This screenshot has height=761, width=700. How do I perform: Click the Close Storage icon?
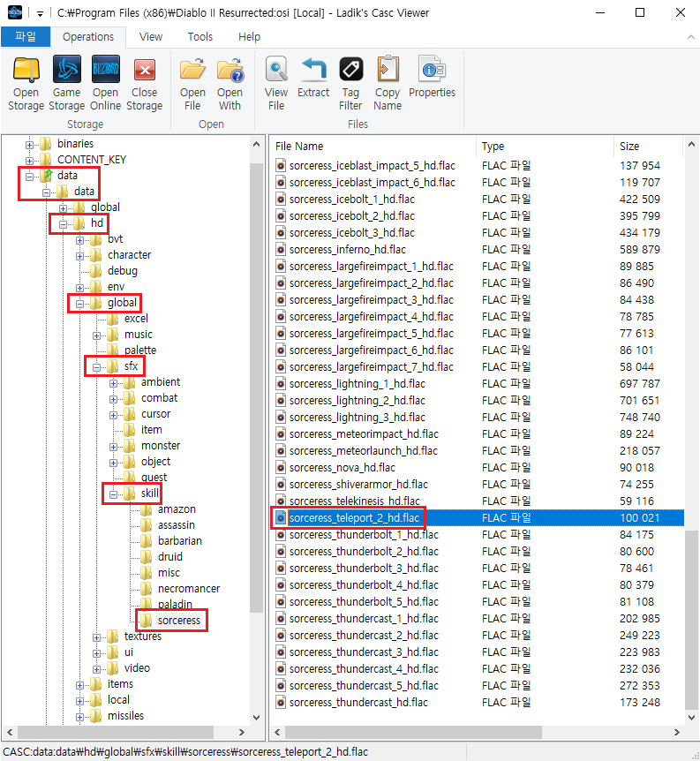point(145,70)
